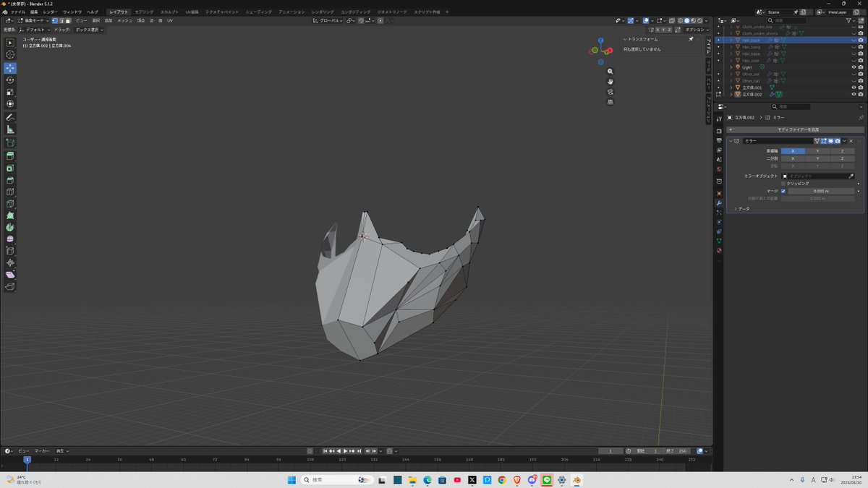This screenshot has height=488, width=868.
Task: Select the Annotate pencil tool
Action: 10,117
